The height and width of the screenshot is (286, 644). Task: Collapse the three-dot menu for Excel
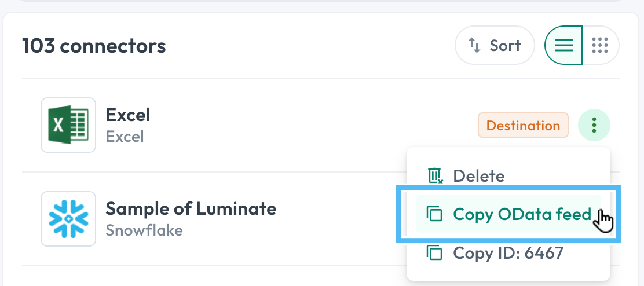[594, 125]
